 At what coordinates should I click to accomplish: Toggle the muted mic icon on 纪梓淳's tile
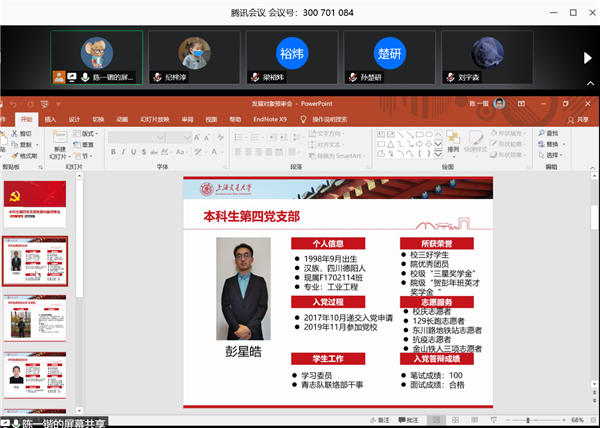tap(158, 76)
